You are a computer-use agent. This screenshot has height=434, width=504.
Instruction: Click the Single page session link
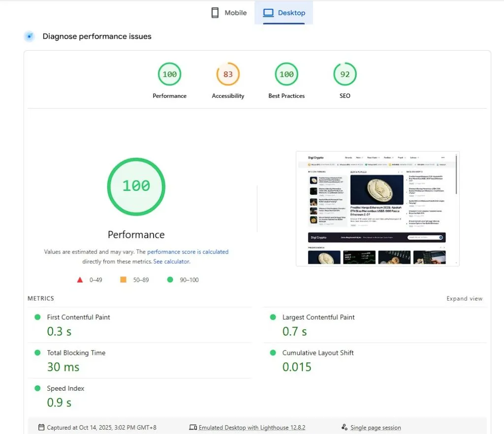[376, 428]
